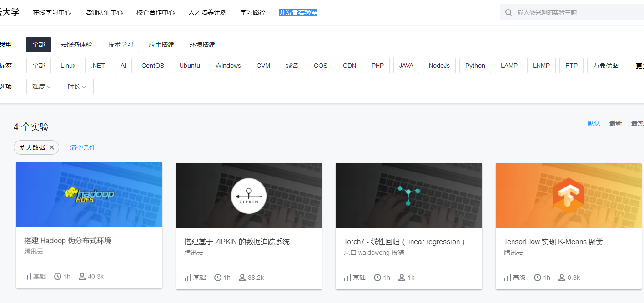Viewport: 644px width, 303px height.
Task: Filter by the CDN tag
Action: point(350,66)
